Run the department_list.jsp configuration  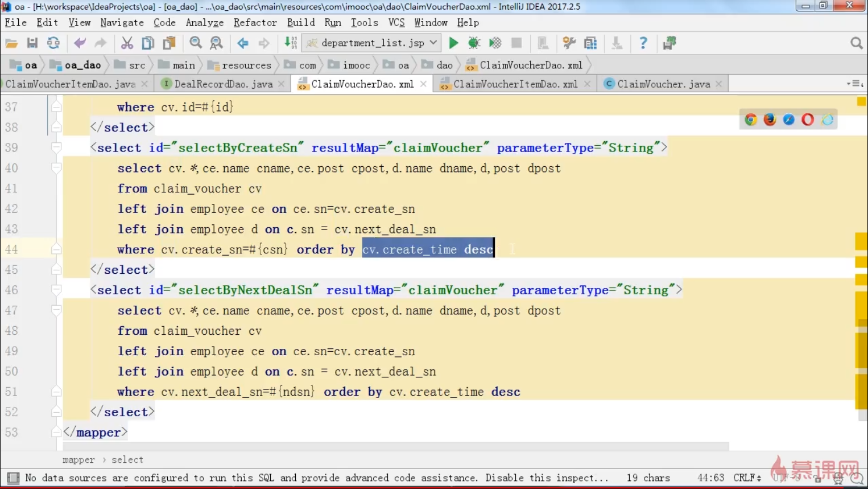(453, 43)
